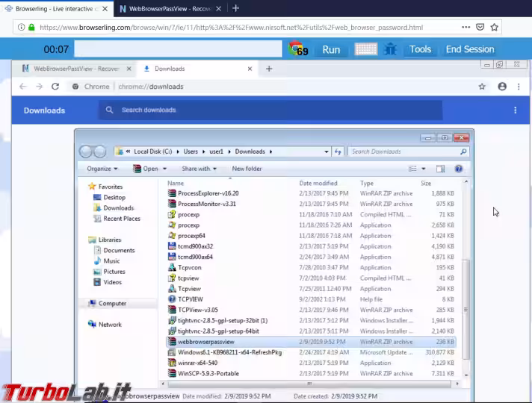Open the Organize dropdown menu
Screen dimensions: 532x403
(x=102, y=169)
